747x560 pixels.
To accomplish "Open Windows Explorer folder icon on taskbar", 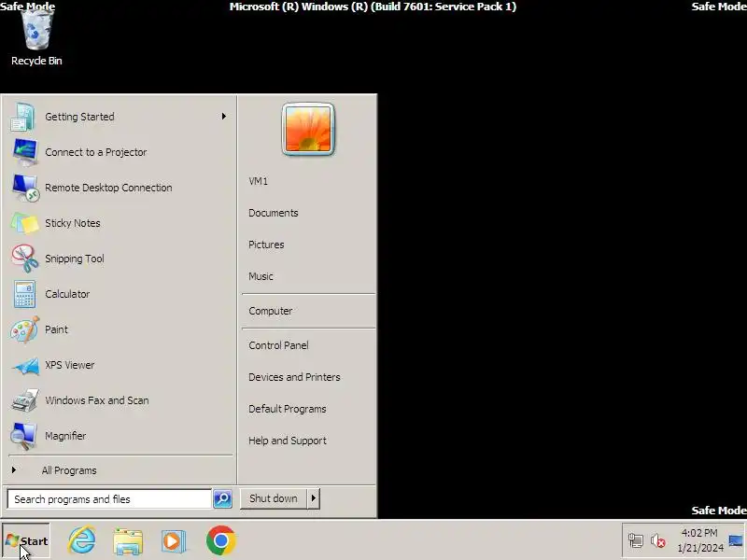I will coord(128,541).
